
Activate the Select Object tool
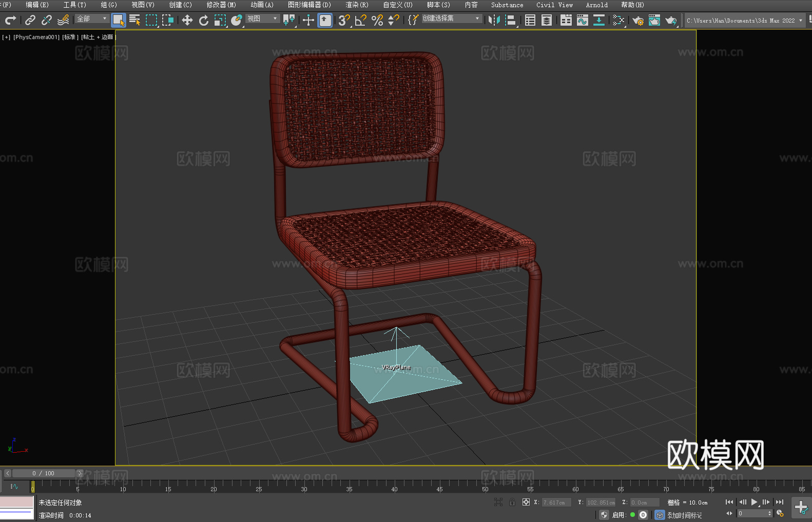click(119, 20)
